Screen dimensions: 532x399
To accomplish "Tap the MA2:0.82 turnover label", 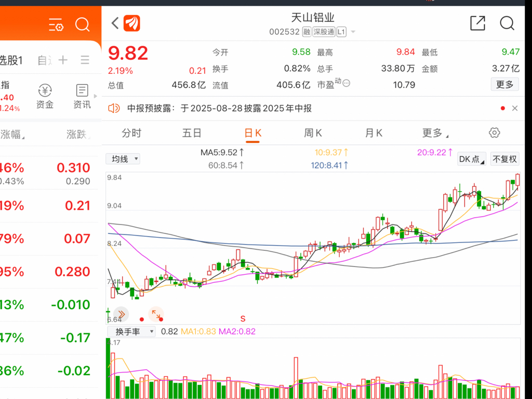I will point(237,331).
